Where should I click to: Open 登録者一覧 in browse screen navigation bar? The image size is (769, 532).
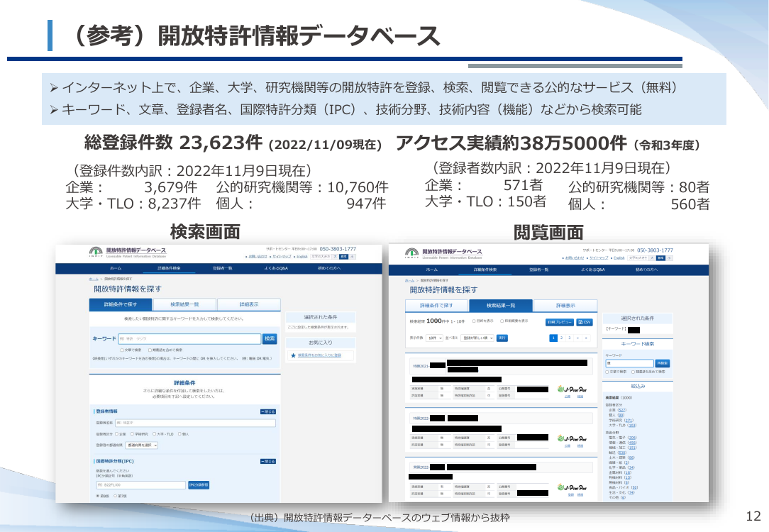pos(538,270)
